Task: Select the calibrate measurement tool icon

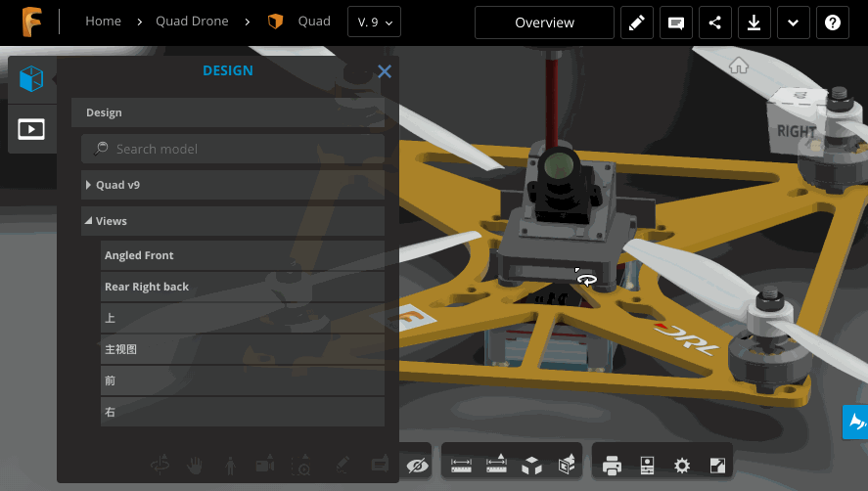Action: tap(496, 464)
